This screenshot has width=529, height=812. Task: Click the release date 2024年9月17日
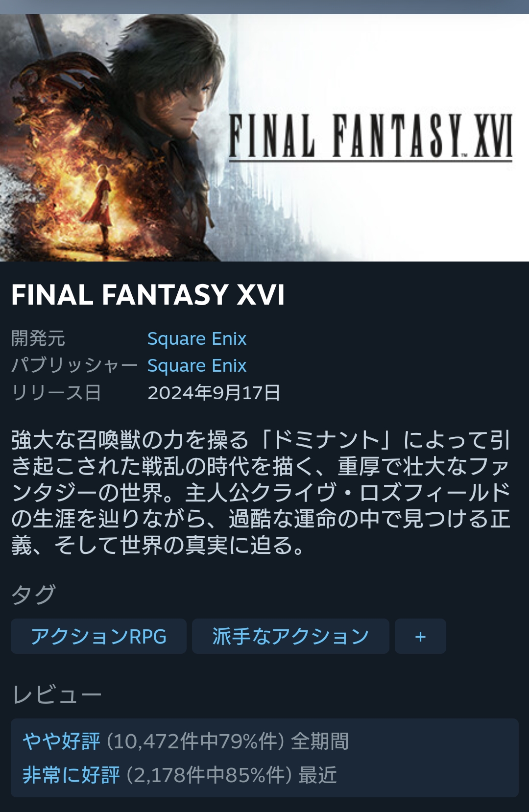pos(214,392)
